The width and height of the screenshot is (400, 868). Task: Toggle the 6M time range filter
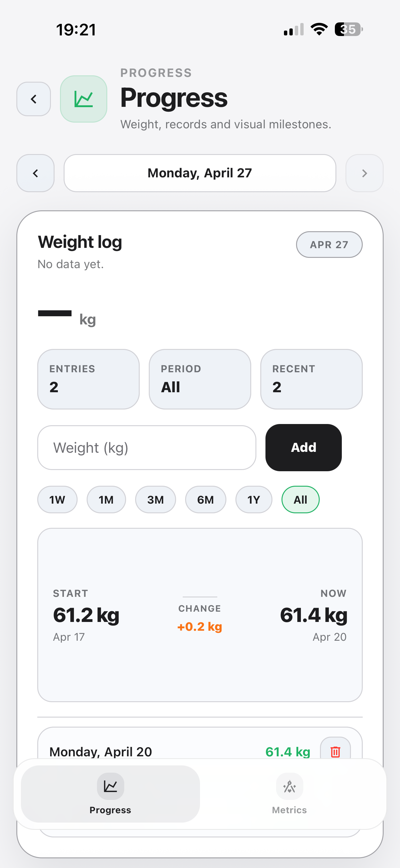point(205,500)
